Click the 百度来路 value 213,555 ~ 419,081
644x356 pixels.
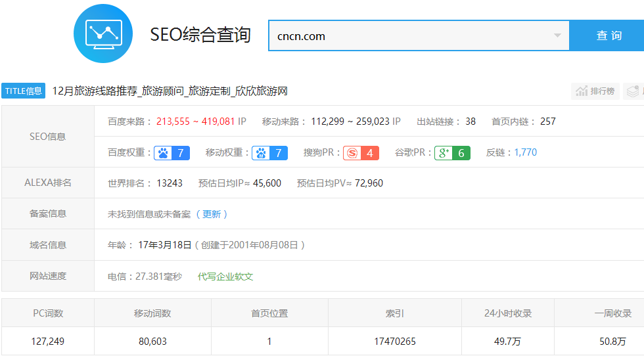(x=196, y=122)
